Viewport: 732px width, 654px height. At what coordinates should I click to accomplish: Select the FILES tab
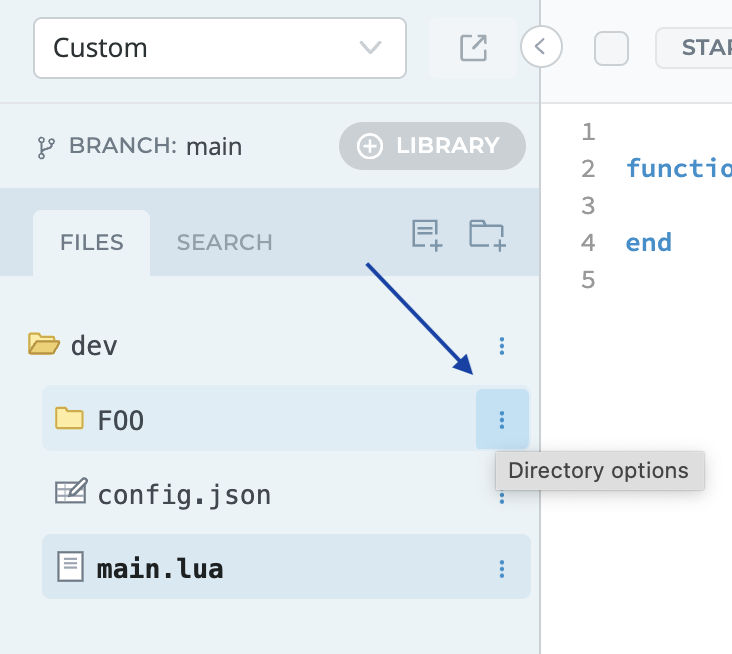(91, 242)
